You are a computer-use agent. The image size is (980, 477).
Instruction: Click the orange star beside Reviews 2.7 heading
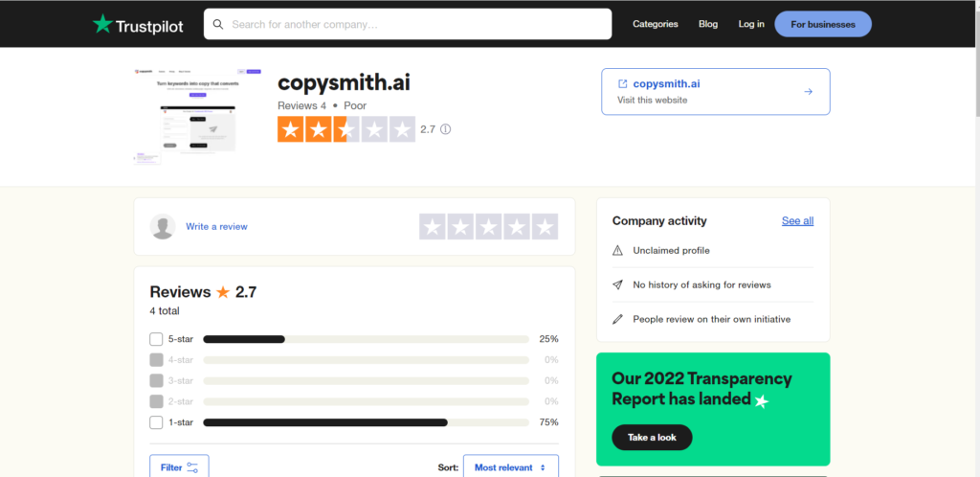click(223, 292)
